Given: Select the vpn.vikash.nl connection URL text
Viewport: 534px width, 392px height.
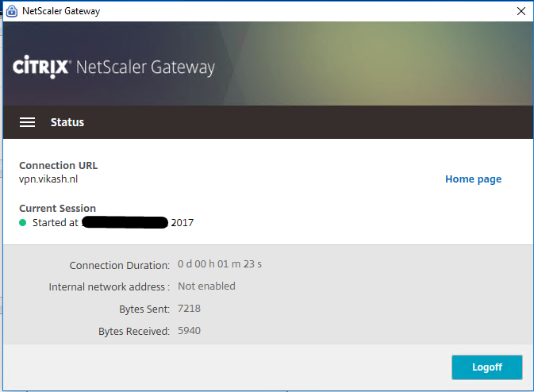Looking at the screenshot, I should point(48,179).
